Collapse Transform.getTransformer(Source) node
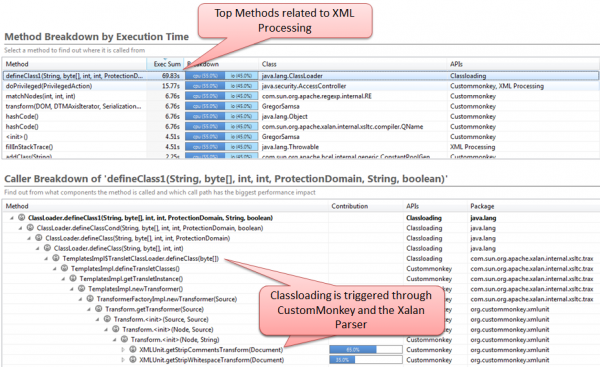This screenshot has height=367, width=600. [x=89, y=309]
